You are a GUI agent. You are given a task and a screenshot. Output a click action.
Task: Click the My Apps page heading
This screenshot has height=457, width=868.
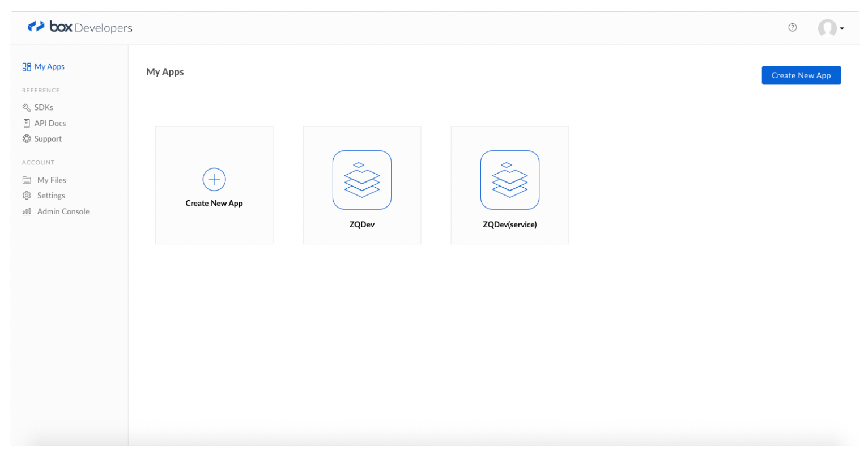click(165, 72)
